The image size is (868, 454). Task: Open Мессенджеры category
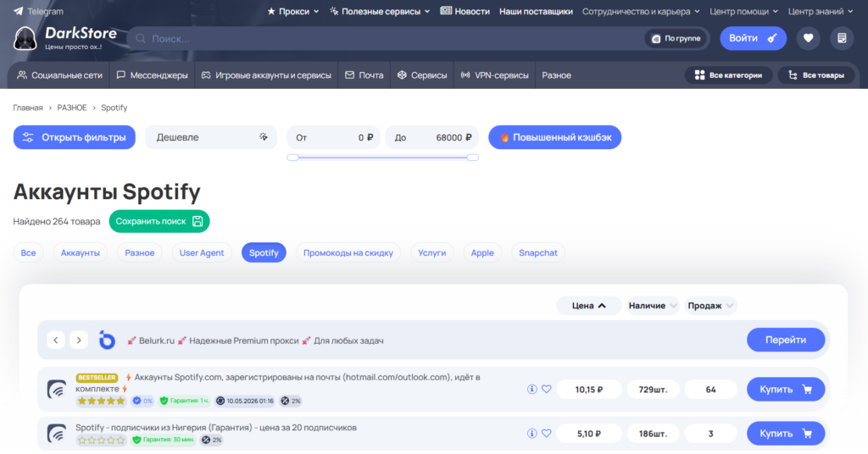[153, 75]
